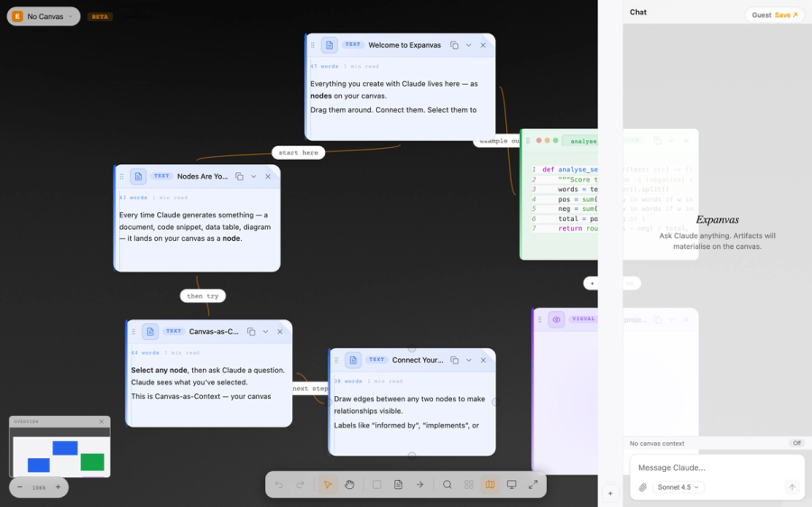The image size is (812, 507).
Task: Click document icon on Canvas-as-C... node
Action: tap(150, 331)
